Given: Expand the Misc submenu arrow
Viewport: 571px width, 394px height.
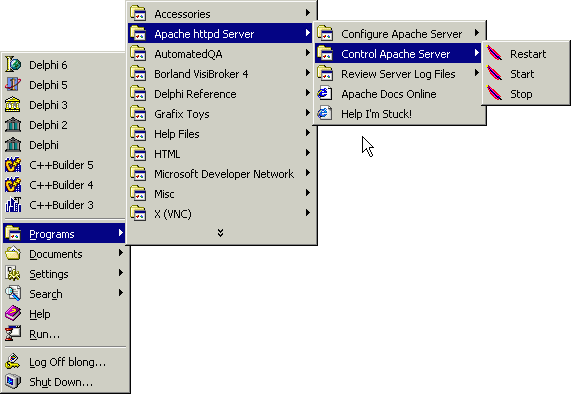Looking at the screenshot, I should point(308,193).
